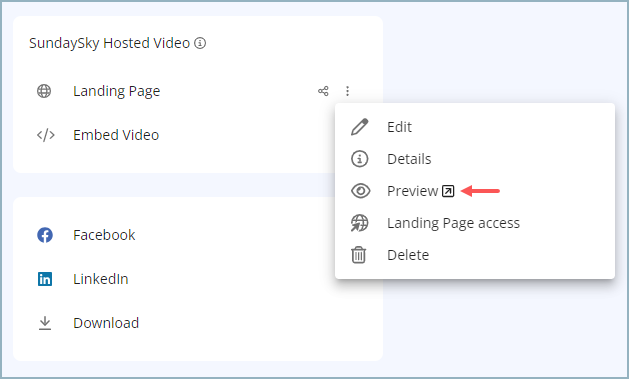Click the SundaySky Hosted Video heading

click(x=110, y=43)
